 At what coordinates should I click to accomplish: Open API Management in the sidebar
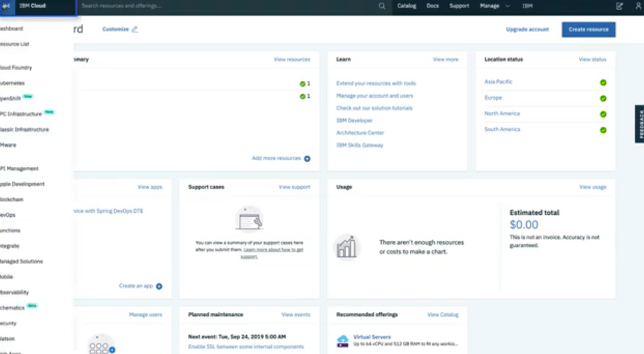pyautogui.click(x=19, y=169)
